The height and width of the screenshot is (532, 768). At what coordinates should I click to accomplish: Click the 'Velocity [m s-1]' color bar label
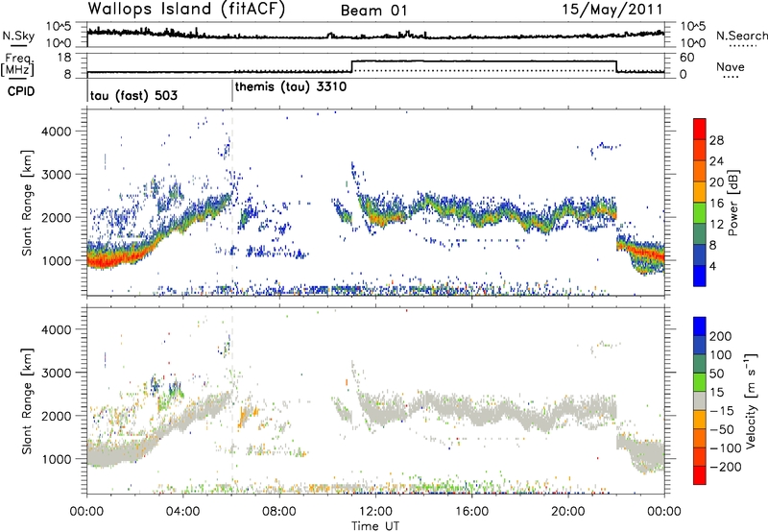coord(751,400)
